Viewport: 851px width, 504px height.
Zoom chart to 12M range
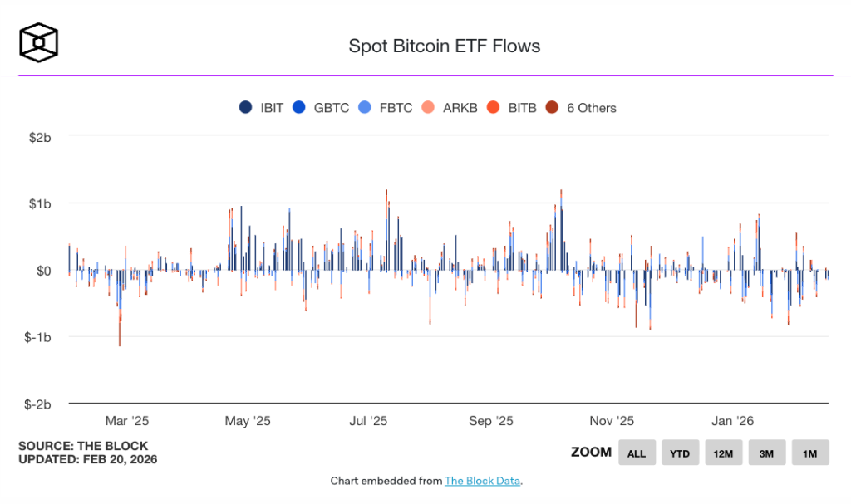[723, 453]
